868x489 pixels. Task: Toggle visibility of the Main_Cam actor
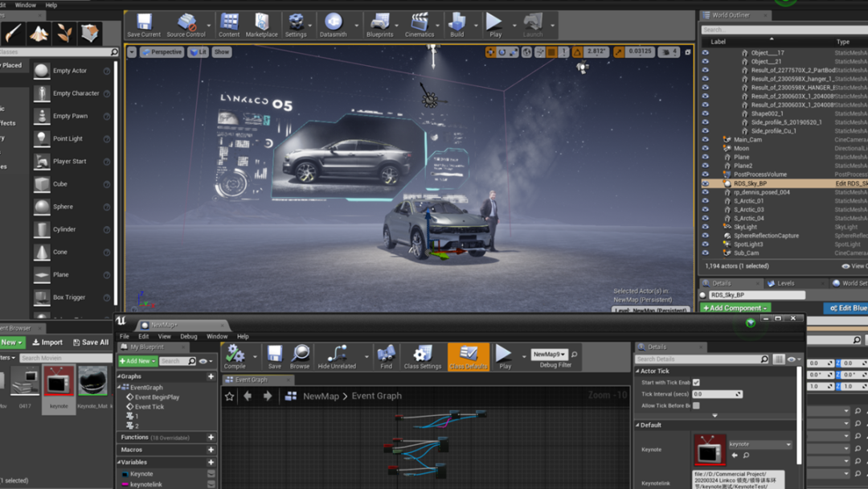(x=706, y=140)
